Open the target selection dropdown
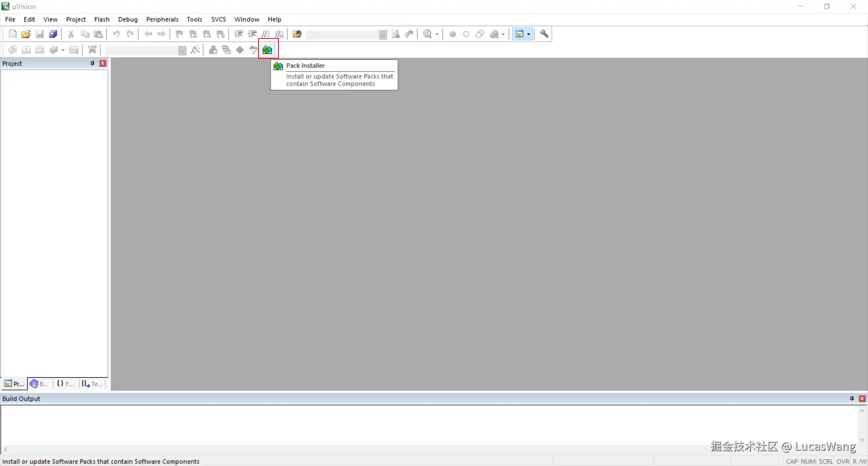Image resolution: width=868 pixels, height=466 pixels. click(182, 50)
